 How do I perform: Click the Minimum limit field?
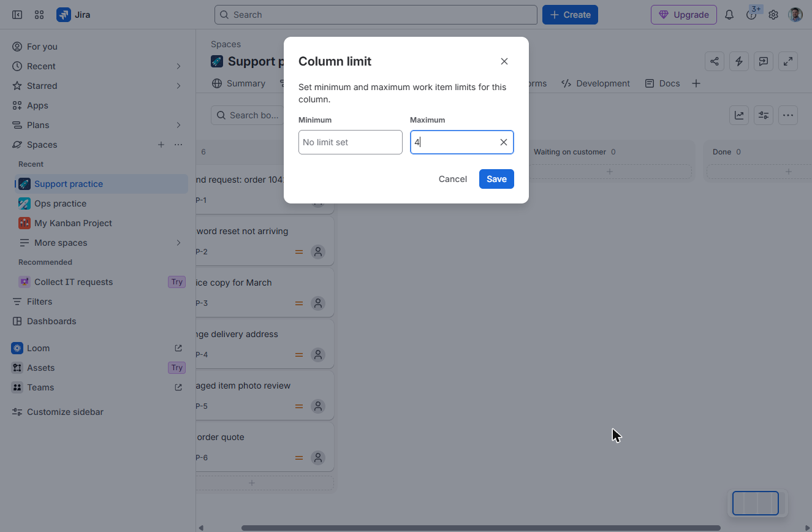(351, 142)
